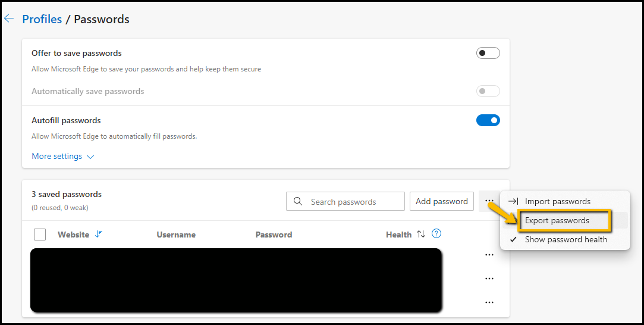
Task: Focus the Search passwords field
Action: (345, 201)
